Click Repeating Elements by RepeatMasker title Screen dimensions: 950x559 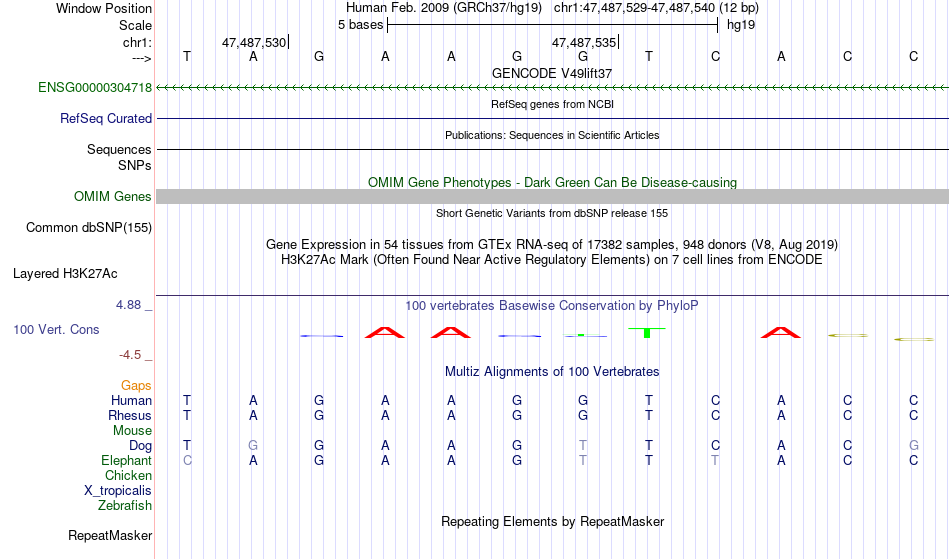pyautogui.click(x=552, y=521)
